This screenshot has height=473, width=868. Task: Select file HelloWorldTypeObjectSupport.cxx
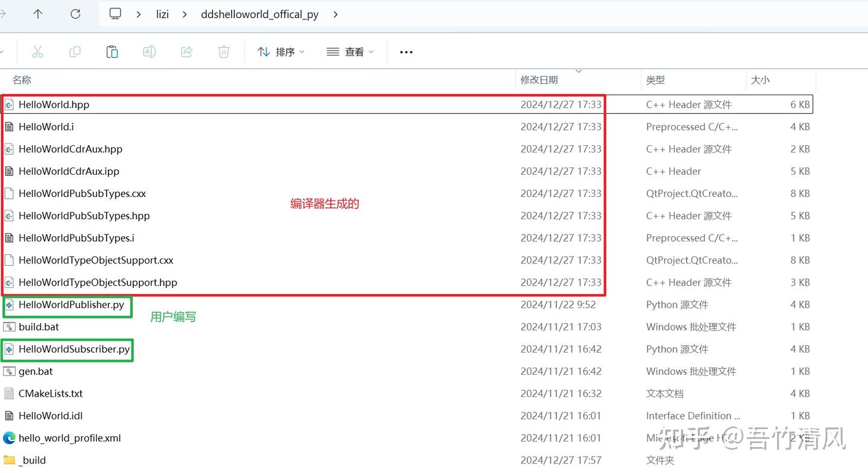coord(96,260)
